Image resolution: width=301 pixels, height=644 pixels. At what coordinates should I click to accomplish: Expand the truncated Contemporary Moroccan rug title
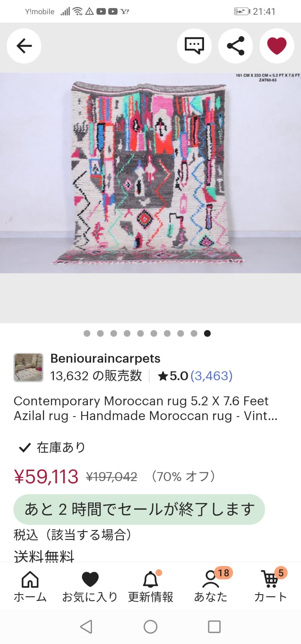tap(145, 408)
